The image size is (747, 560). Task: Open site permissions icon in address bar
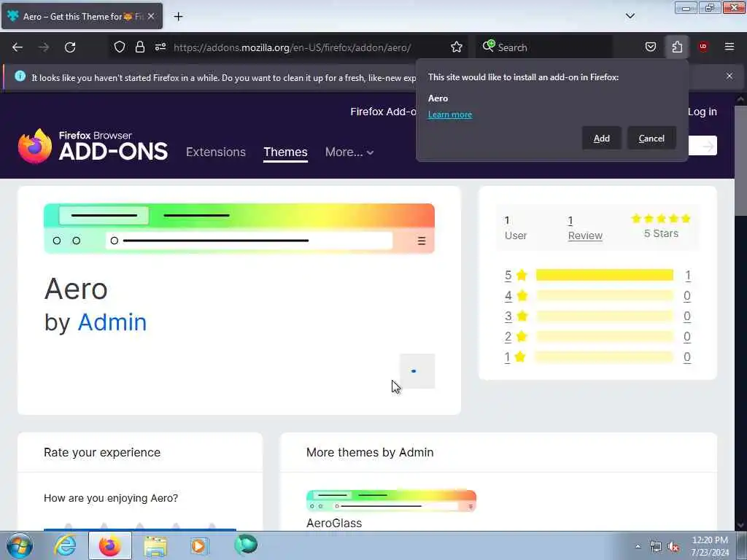(160, 47)
